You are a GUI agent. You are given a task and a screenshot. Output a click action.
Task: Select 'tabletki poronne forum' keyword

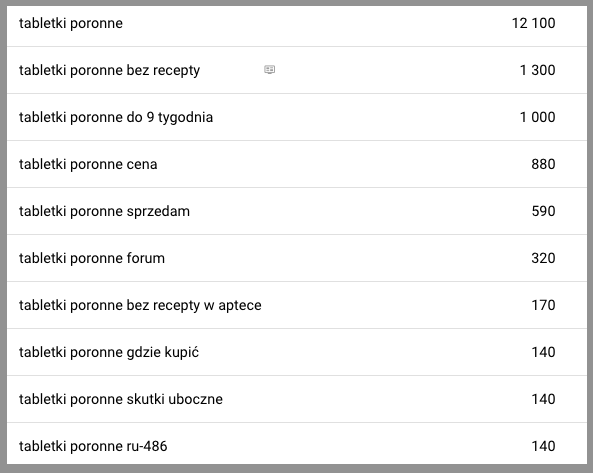pos(92,258)
